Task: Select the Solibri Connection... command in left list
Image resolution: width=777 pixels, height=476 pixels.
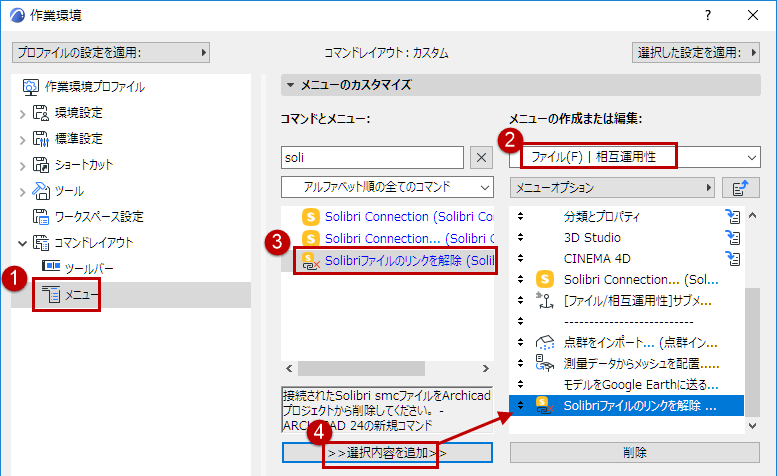Action: [397, 239]
